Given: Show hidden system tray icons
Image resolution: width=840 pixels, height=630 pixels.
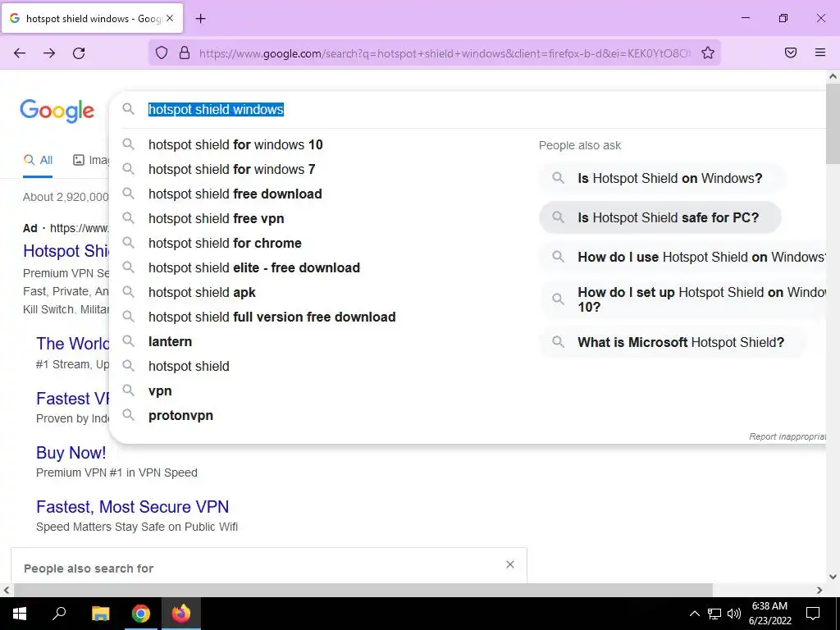Looking at the screenshot, I should click(x=694, y=614).
